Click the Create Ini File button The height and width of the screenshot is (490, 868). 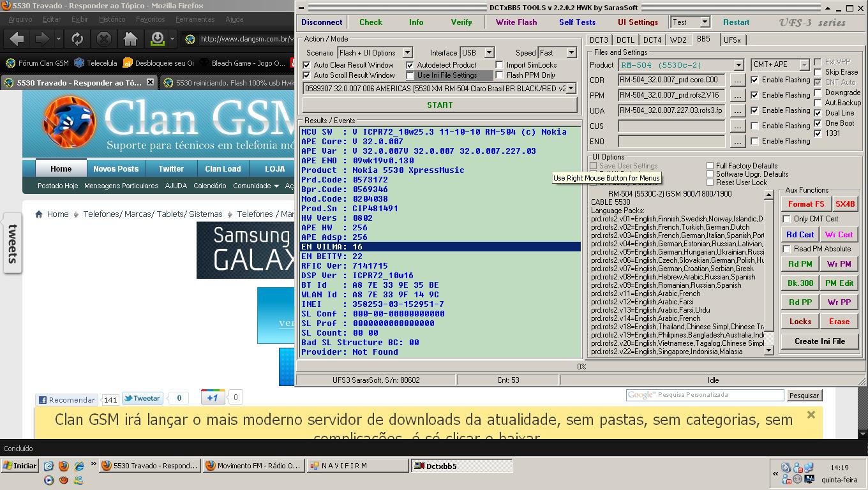(x=819, y=341)
